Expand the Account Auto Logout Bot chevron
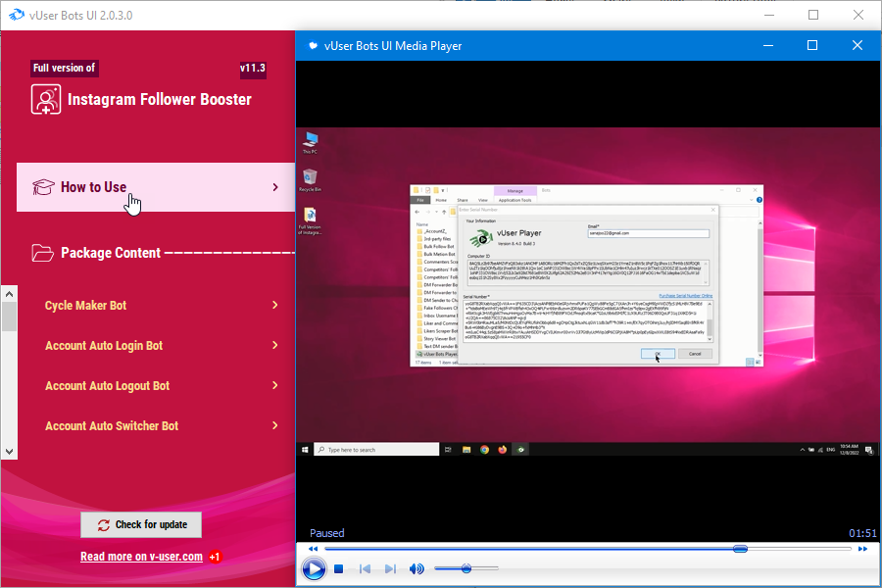This screenshot has height=588, width=882. point(275,385)
